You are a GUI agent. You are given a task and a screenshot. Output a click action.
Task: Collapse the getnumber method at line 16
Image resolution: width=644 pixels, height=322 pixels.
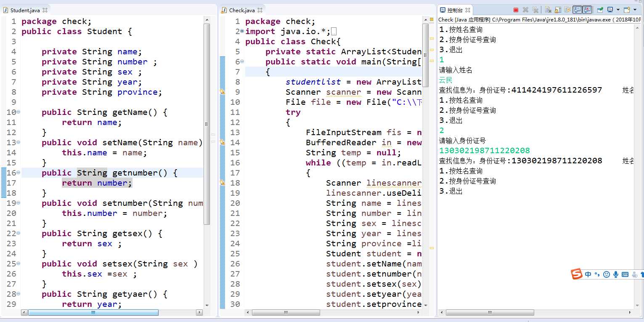[x=19, y=173]
